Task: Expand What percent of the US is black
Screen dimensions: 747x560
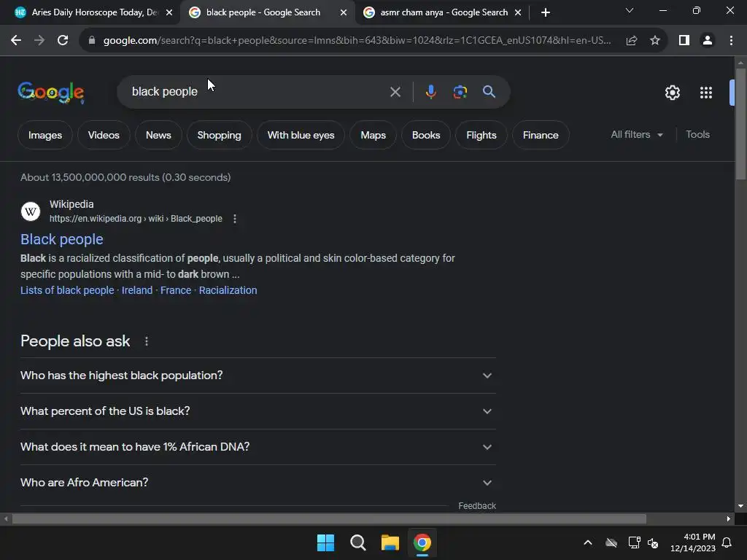Action: [x=258, y=411]
